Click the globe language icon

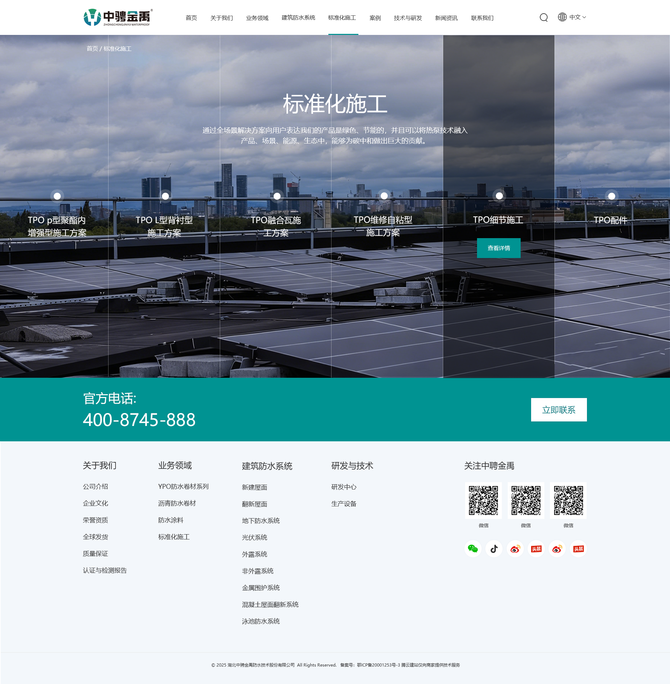pyautogui.click(x=562, y=17)
